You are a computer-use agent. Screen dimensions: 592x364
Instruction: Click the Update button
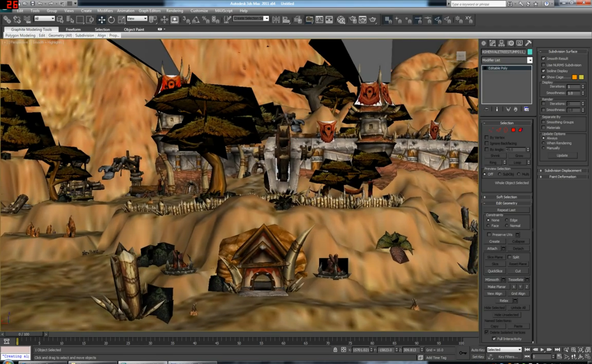tap(562, 155)
